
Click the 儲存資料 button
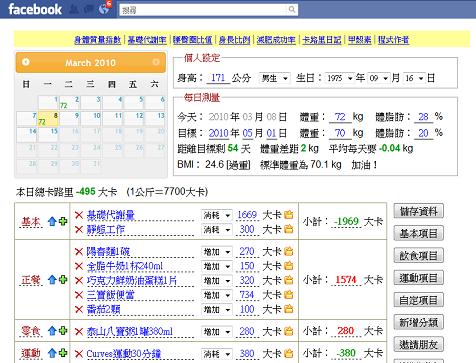(x=419, y=211)
